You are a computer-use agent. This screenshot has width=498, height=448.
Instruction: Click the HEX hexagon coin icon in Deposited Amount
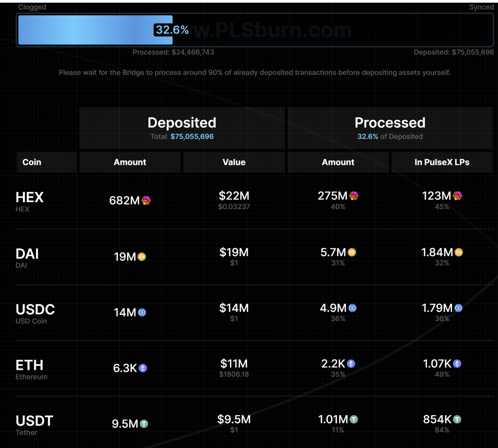click(145, 201)
